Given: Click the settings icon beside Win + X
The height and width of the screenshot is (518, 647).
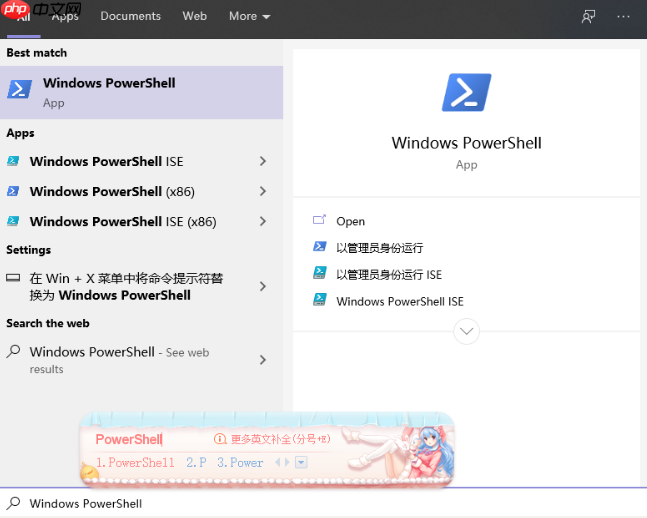Looking at the screenshot, I should [x=13, y=278].
